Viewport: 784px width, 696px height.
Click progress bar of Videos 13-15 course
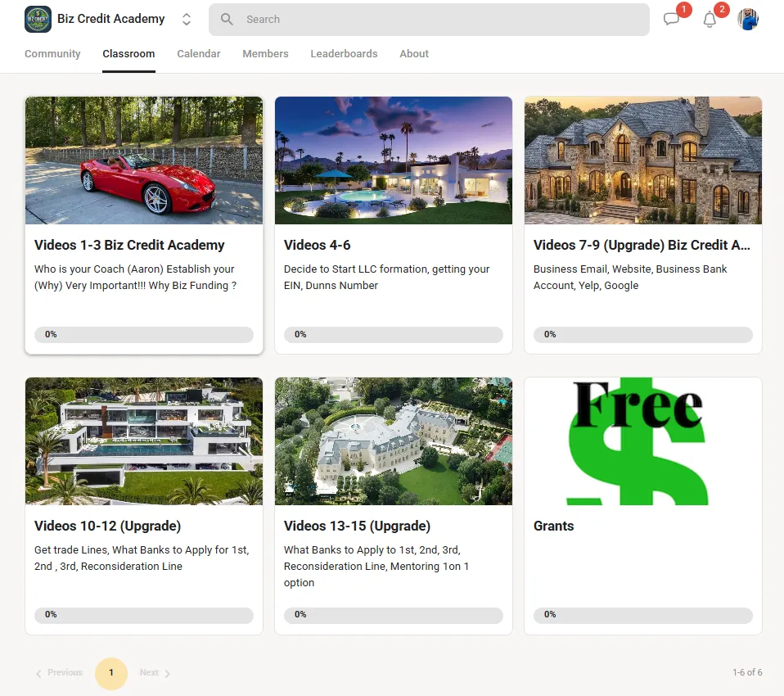coord(394,615)
